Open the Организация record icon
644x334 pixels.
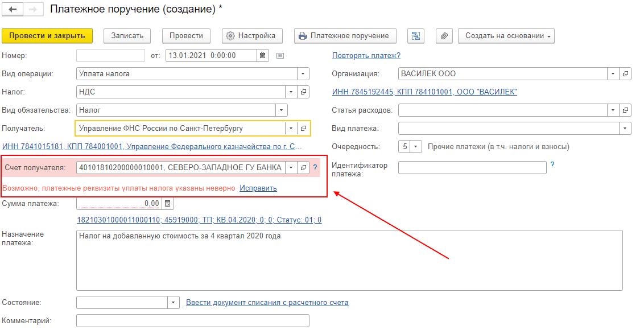pos(625,74)
